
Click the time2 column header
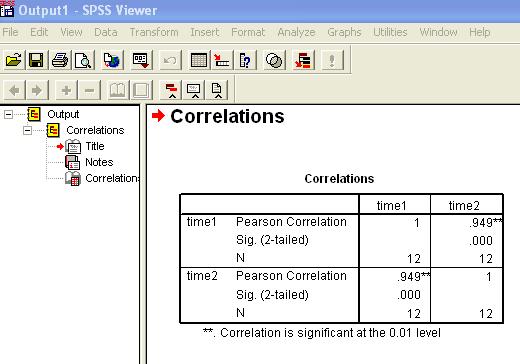coord(464,206)
